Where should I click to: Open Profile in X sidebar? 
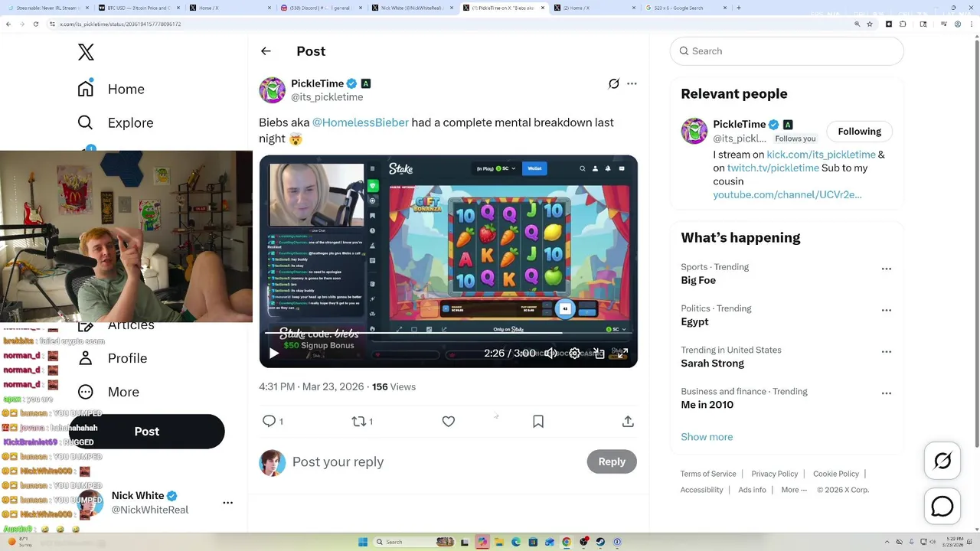tap(113, 358)
